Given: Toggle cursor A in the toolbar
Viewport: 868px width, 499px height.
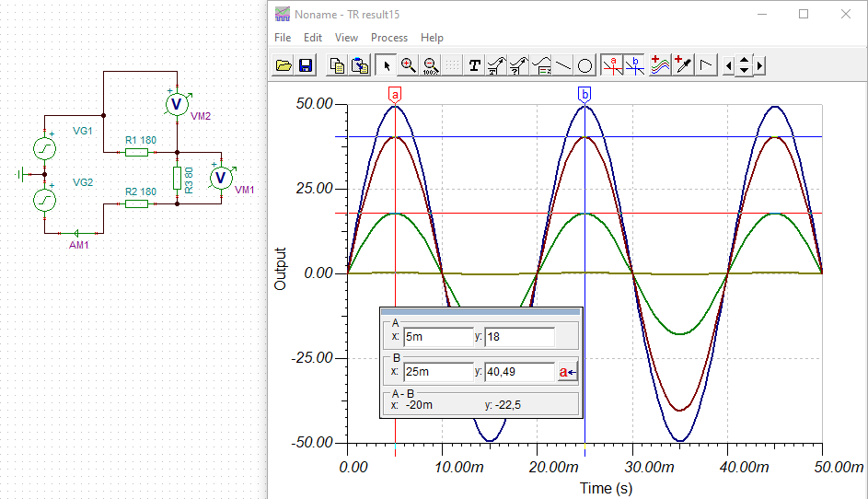Looking at the screenshot, I should pyautogui.click(x=612, y=65).
